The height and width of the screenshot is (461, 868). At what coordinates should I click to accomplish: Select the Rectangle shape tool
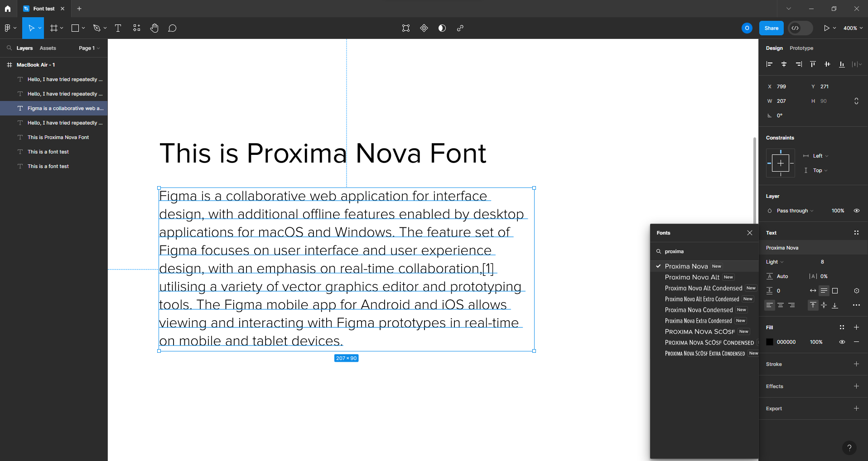pos(75,28)
